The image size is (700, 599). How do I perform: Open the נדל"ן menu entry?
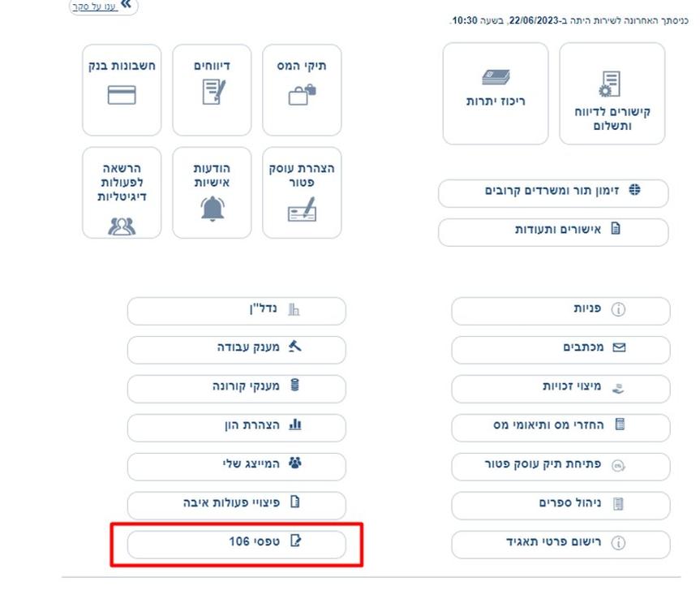coord(237,311)
